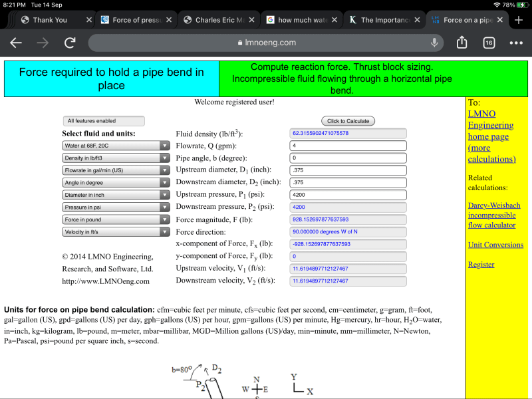
Task: Close the Thank You tab
Action: [89, 20]
